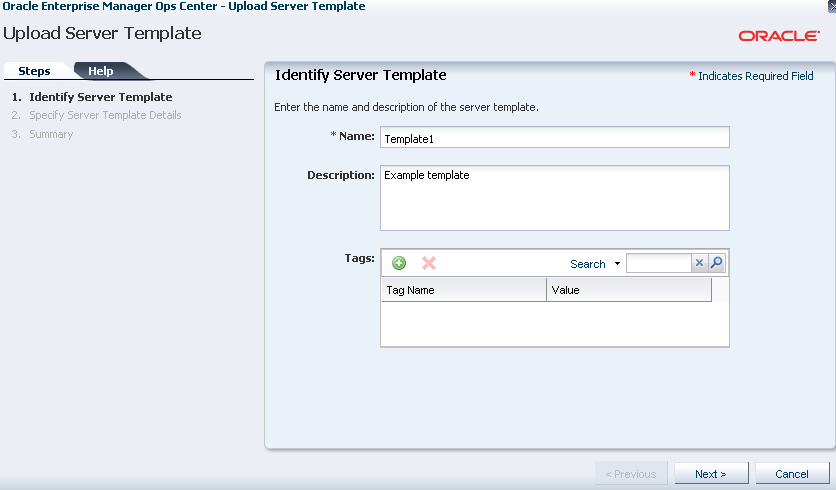The height and width of the screenshot is (490, 836).
Task: Focus the Name input field
Action: (554, 138)
